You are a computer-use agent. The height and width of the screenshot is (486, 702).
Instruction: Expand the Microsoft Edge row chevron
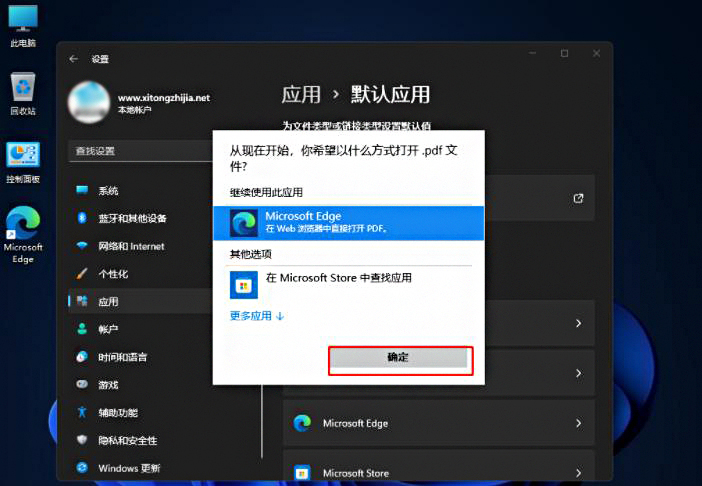(x=578, y=423)
